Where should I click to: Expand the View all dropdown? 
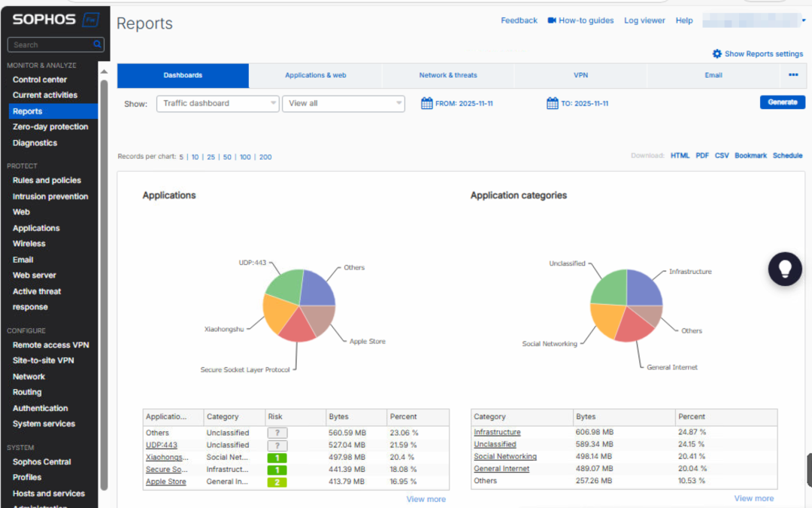pos(343,104)
